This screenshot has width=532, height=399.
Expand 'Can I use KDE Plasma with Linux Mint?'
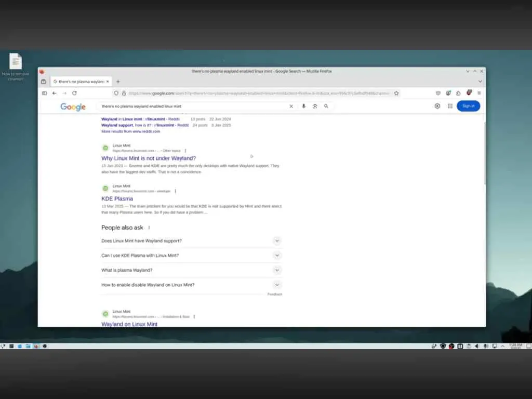tap(192, 256)
